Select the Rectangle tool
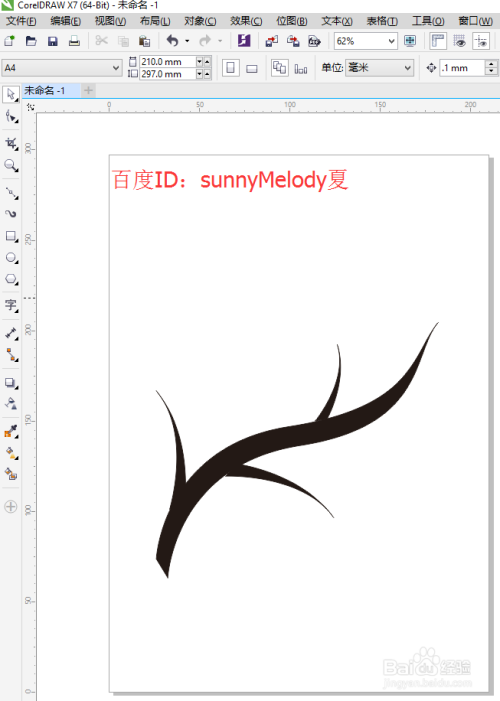The image size is (500, 701). point(11,236)
